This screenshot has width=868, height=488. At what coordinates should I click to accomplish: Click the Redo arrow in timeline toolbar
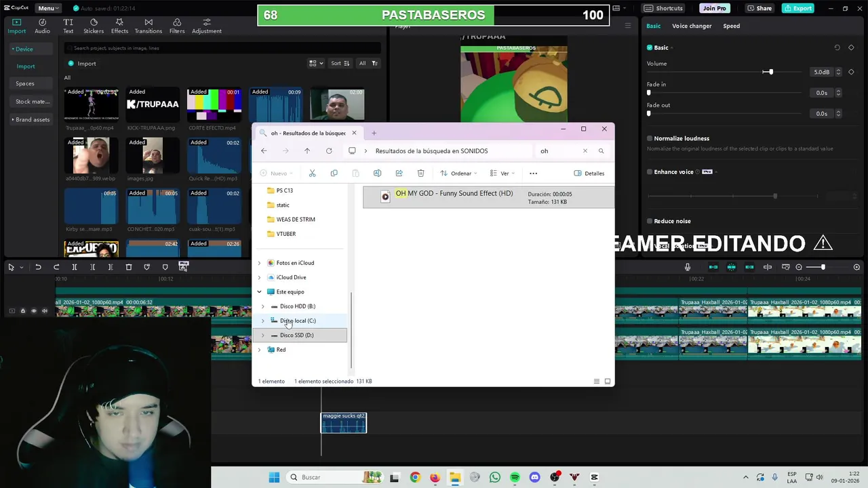point(56,267)
